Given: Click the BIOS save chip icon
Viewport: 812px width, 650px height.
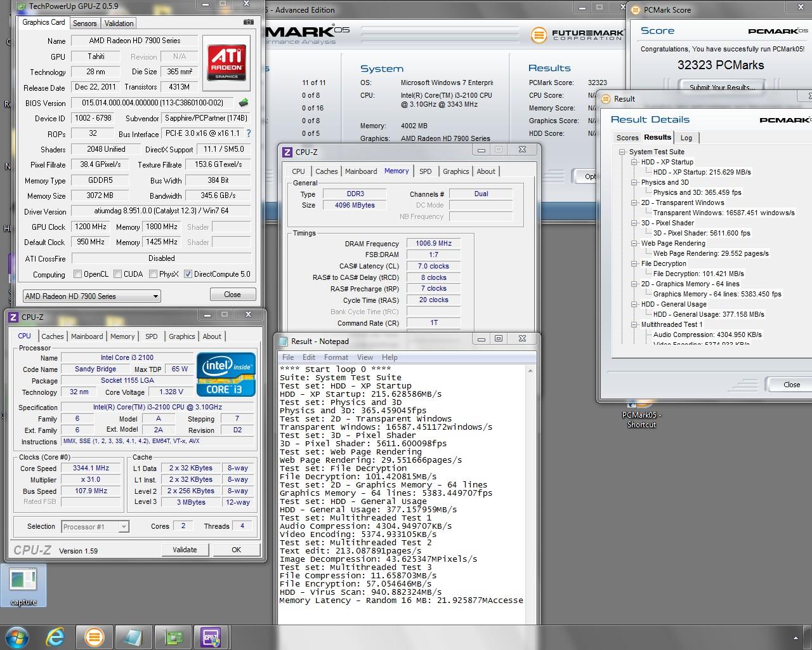Looking at the screenshot, I should pyautogui.click(x=243, y=102).
